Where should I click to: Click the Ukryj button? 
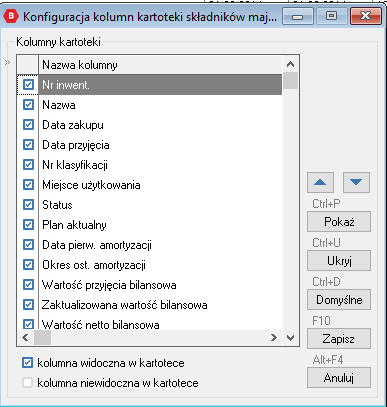point(339,261)
